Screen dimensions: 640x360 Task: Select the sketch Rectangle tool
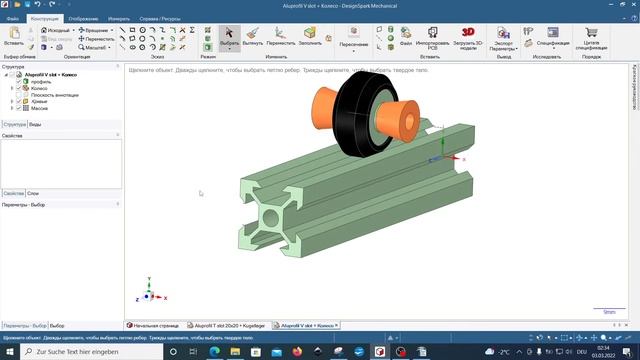[132, 30]
